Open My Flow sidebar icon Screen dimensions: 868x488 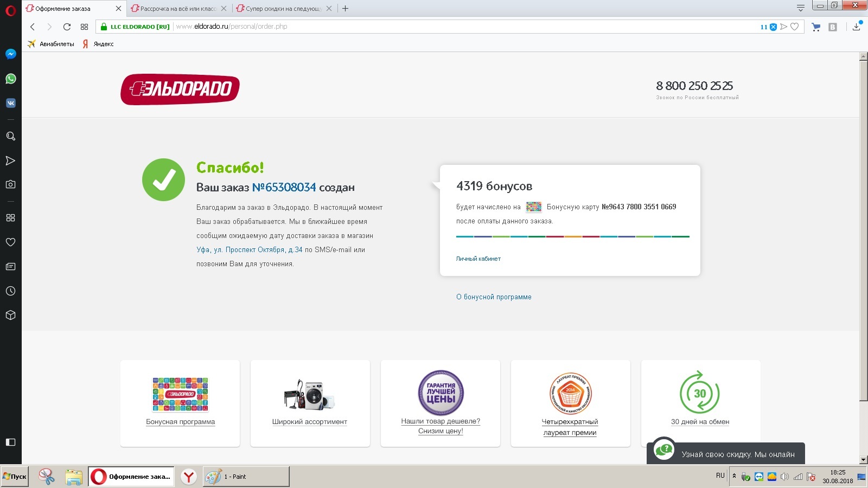[10, 160]
